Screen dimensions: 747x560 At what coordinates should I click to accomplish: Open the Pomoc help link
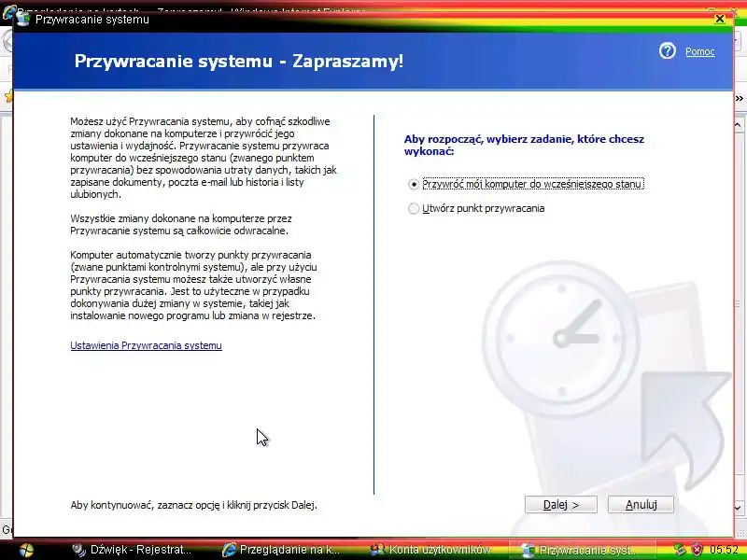click(699, 51)
